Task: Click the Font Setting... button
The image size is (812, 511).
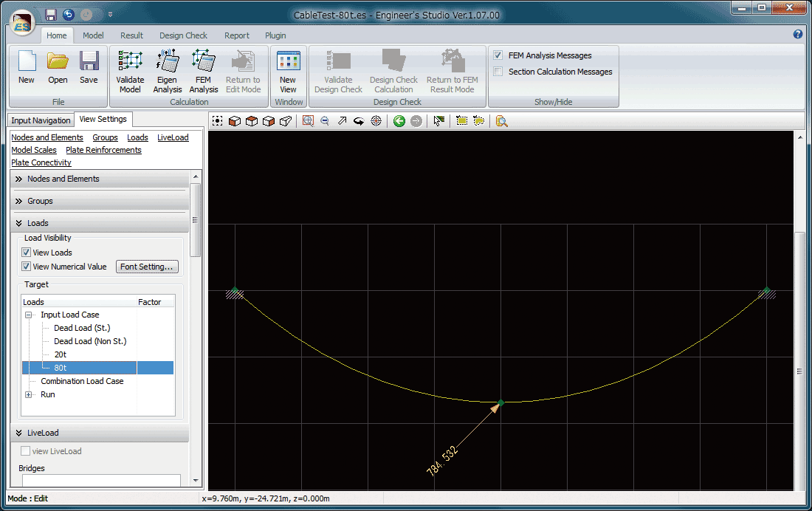Action: 147,267
